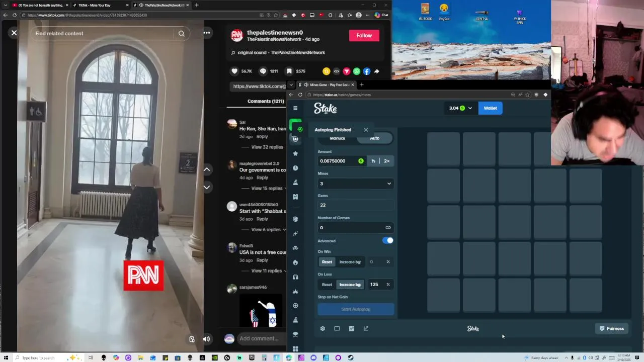644x362 pixels.
Task: Open TikTok video three-dots menu
Action: pos(207,33)
